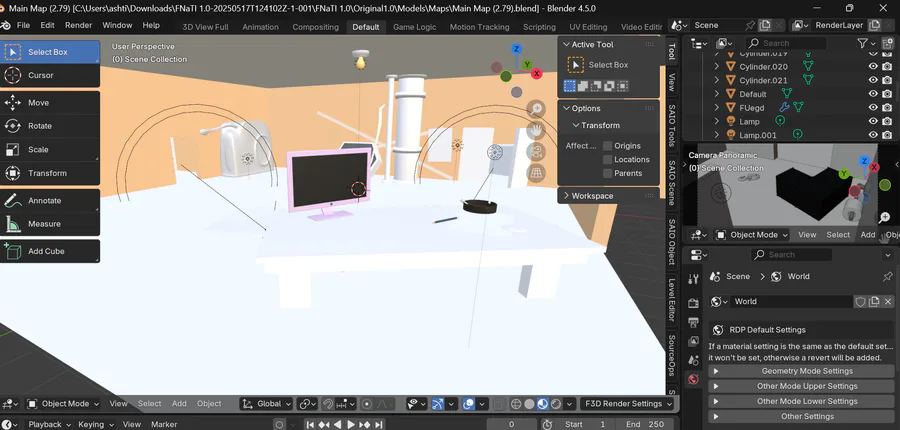900x430 pixels.
Task: Open the Render menu
Action: pos(79,25)
